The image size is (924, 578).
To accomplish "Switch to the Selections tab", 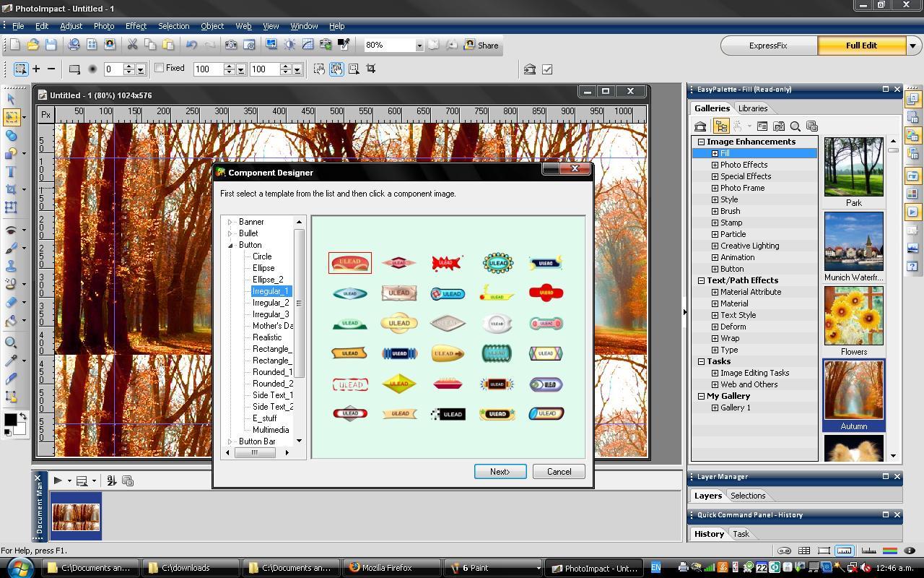I will [x=747, y=496].
